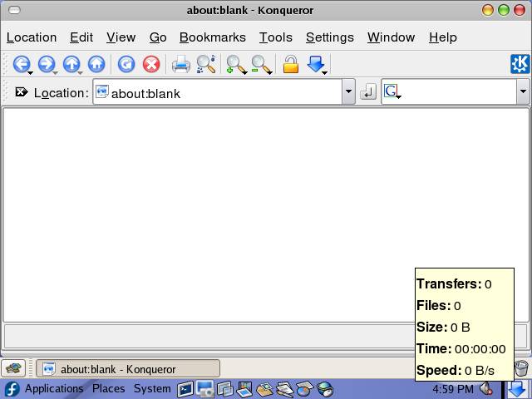Reload the page with the refresh icon
The height and width of the screenshot is (399, 532).
point(126,64)
